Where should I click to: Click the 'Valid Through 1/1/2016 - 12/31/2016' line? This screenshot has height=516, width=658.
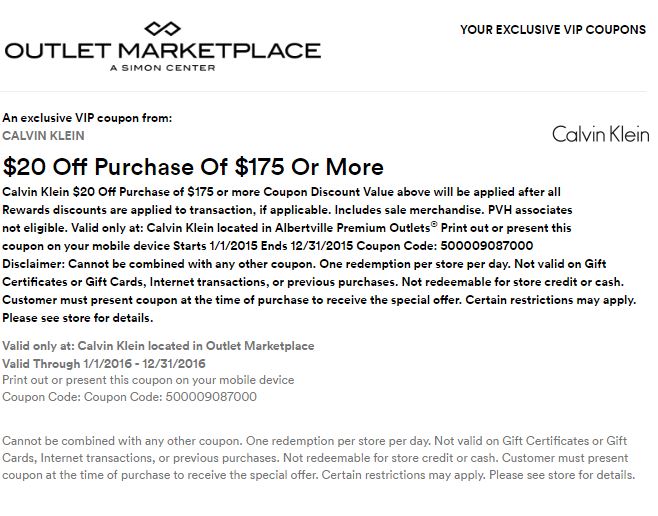click(x=102, y=363)
